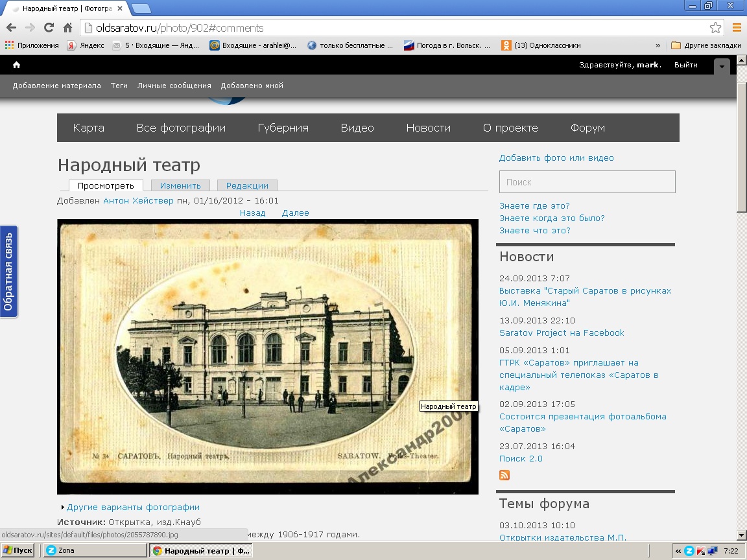Screen dimensions: 747x560
Task: Click the Обратная связь feedback side button
Action: point(8,272)
